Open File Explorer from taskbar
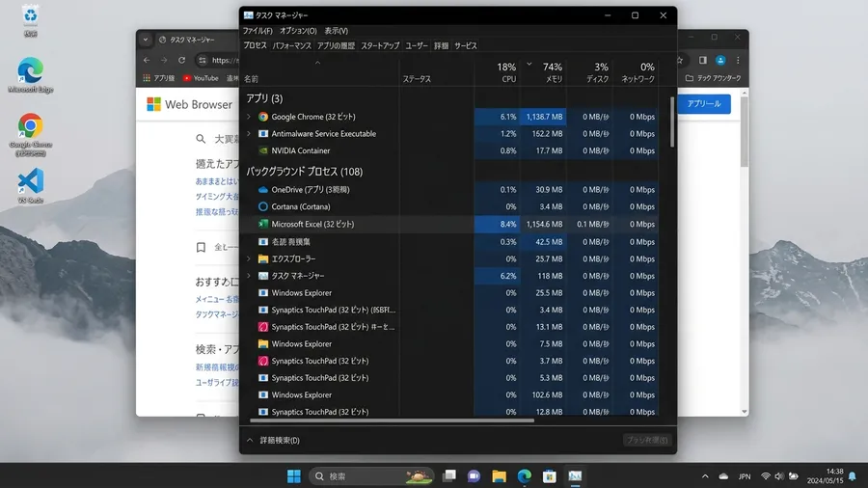The height and width of the screenshot is (488, 868). tap(499, 475)
